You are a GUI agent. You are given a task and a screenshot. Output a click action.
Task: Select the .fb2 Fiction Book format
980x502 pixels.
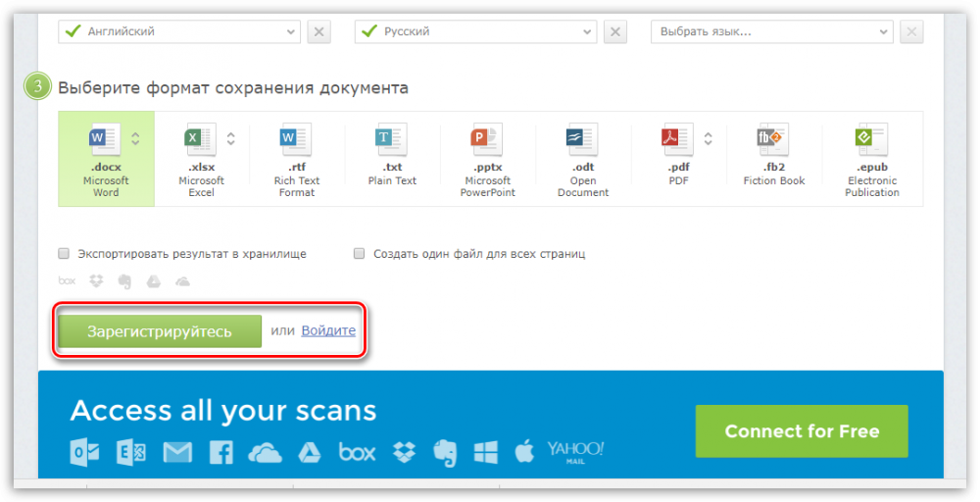pos(772,157)
